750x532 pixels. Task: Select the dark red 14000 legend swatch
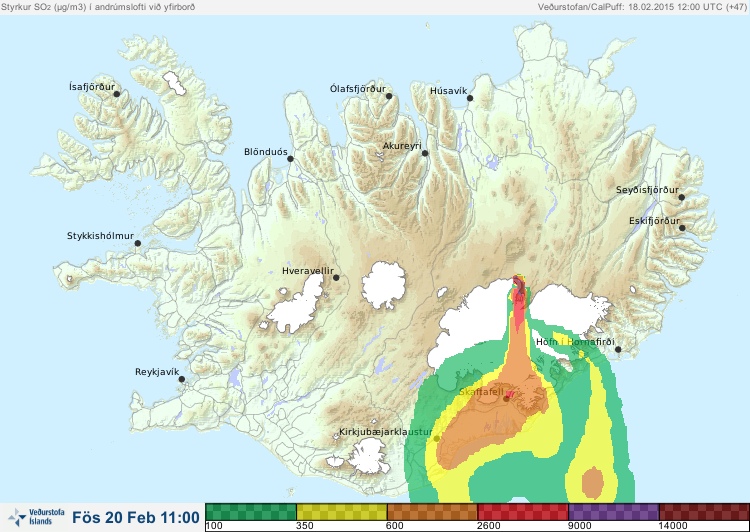pos(704,512)
